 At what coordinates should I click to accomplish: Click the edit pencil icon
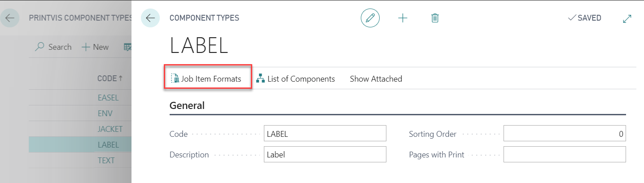370,18
